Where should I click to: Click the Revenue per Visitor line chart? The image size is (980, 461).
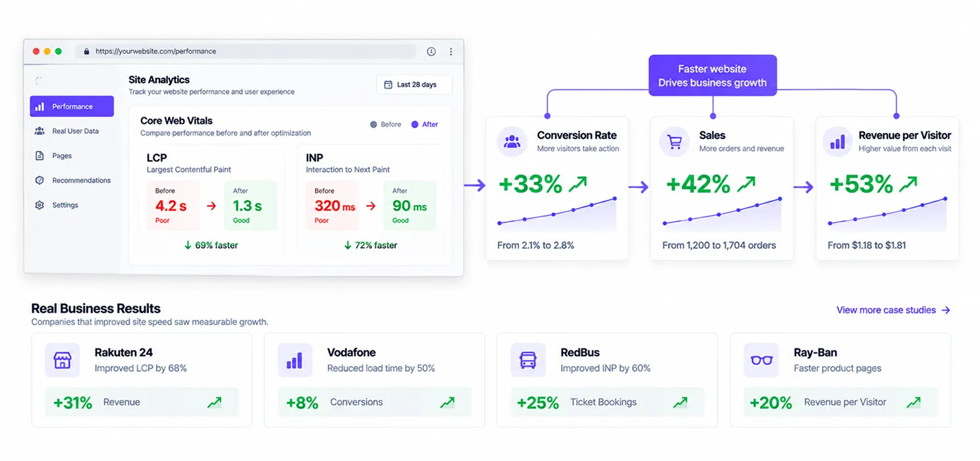point(887,213)
